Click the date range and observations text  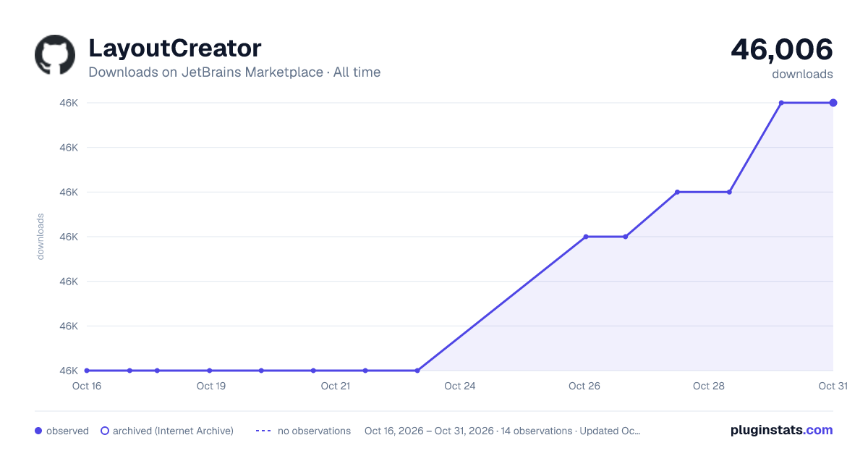(x=503, y=431)
